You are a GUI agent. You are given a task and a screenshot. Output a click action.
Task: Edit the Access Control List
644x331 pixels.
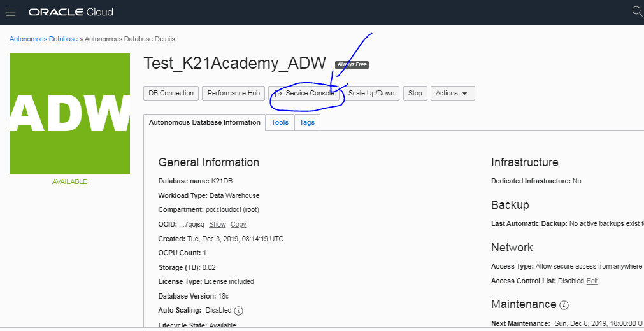pyautogui.click(x=592, y=281)
